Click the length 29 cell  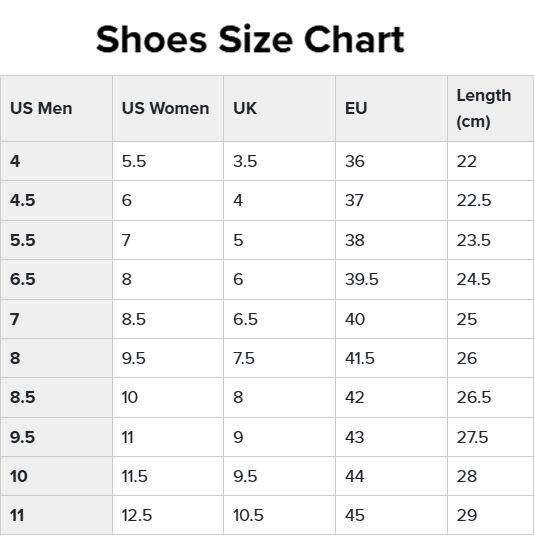click(x=491, y=515)
